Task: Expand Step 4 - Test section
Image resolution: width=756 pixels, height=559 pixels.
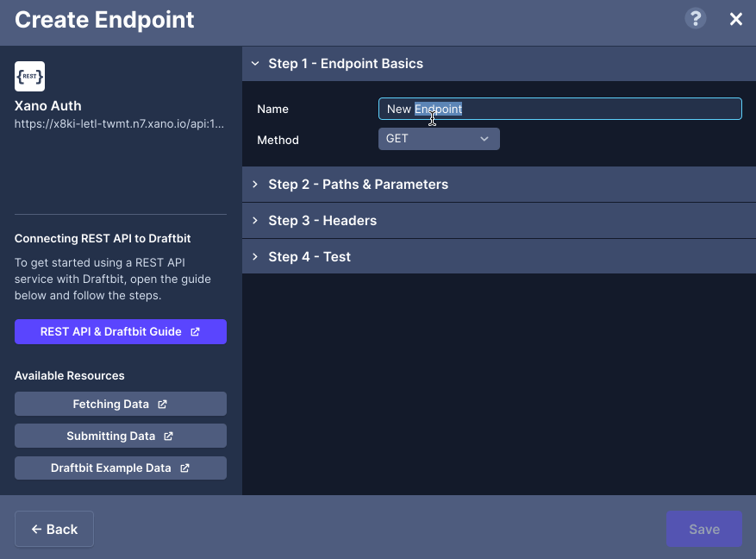Action: 499,256
